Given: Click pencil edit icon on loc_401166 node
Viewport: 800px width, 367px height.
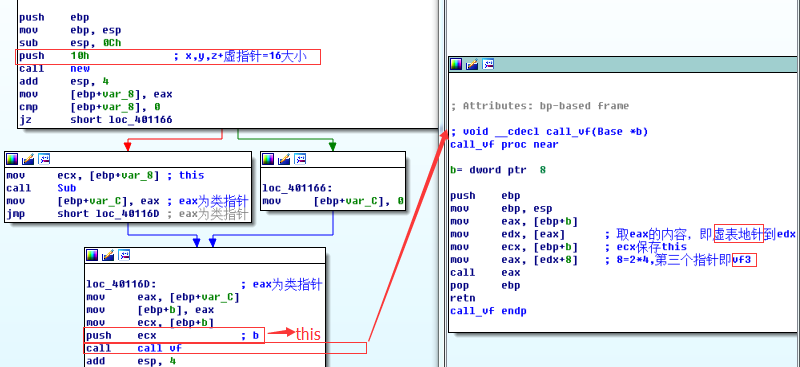Looking at the screenshot, I should pyautogui.click(x=284, y=159).
